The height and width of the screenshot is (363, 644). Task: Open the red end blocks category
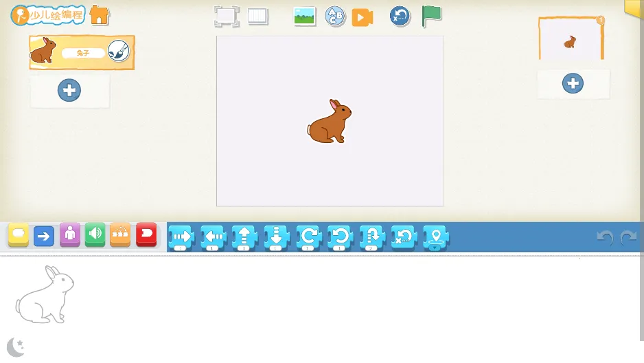click(146, 234)
